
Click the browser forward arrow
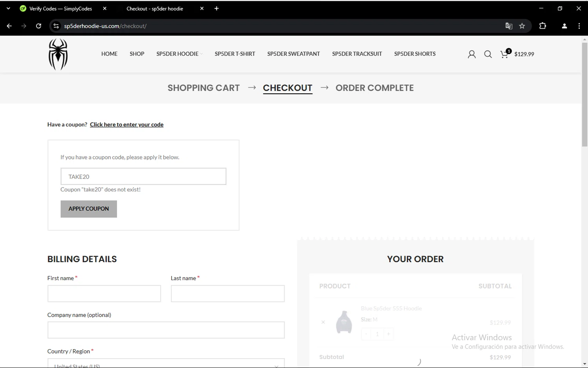(x=24, y=26)
